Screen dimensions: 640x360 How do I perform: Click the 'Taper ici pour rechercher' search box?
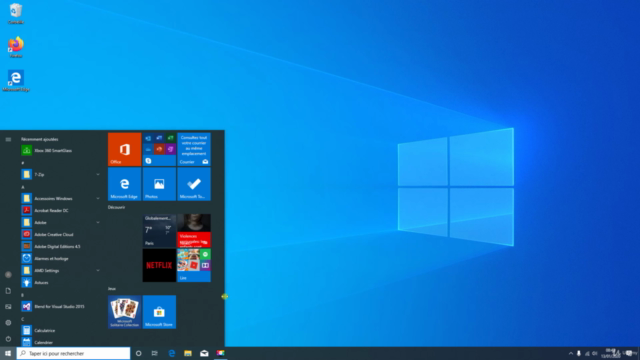click(x=73, y=353)
